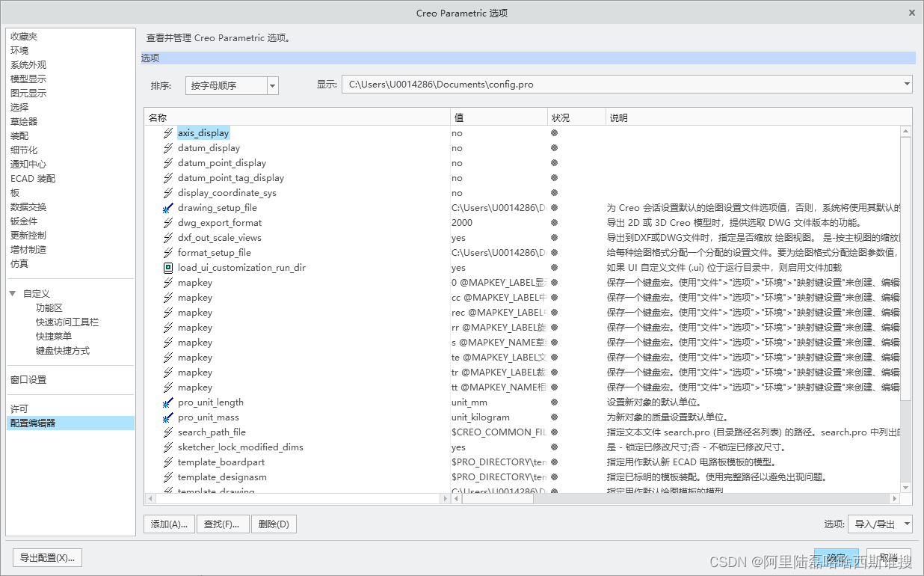Click value unit_mm for pro_unit_length
This screenshot has height=576, width=924.
469,402
